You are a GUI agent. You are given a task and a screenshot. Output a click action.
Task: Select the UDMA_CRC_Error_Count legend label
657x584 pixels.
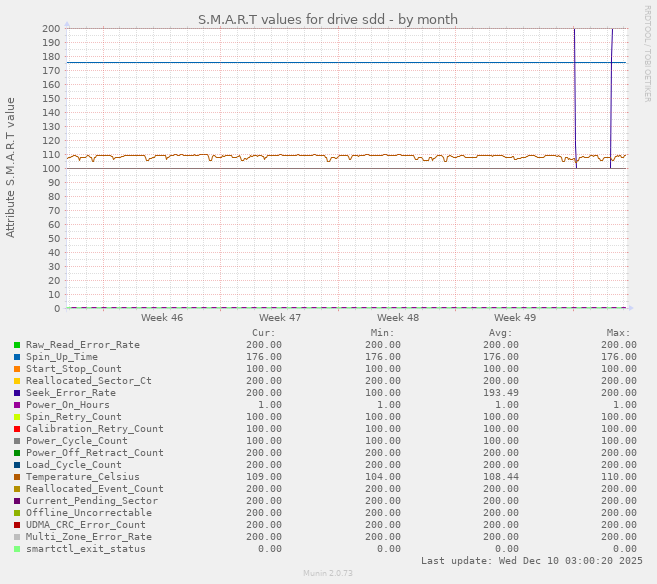[86, 525]
